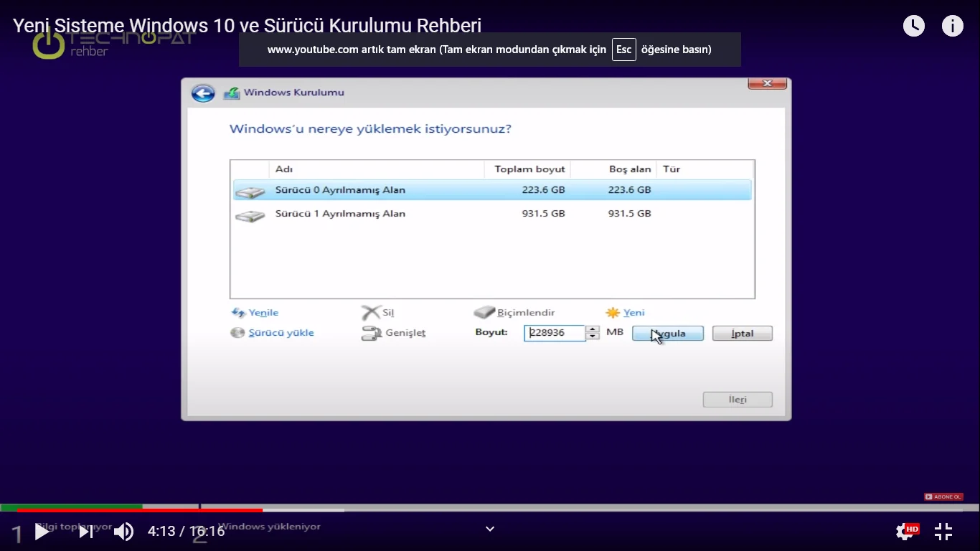Screen dimensions: 980x551
Task: Open the video title link
Action: [248, 27]
